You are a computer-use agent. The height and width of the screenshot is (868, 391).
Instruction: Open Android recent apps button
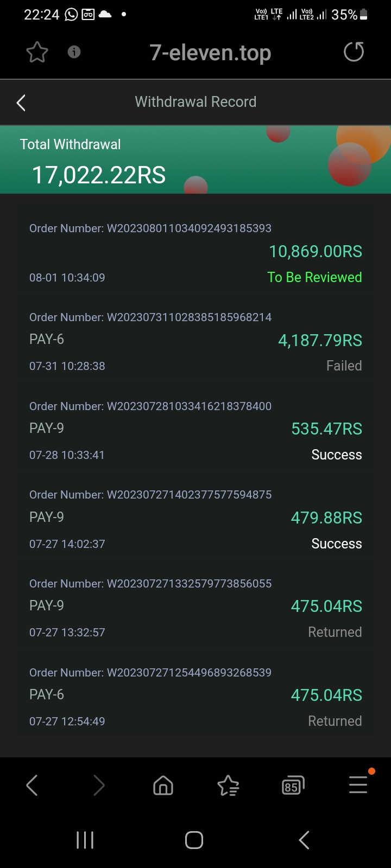(x=85, y=840)
